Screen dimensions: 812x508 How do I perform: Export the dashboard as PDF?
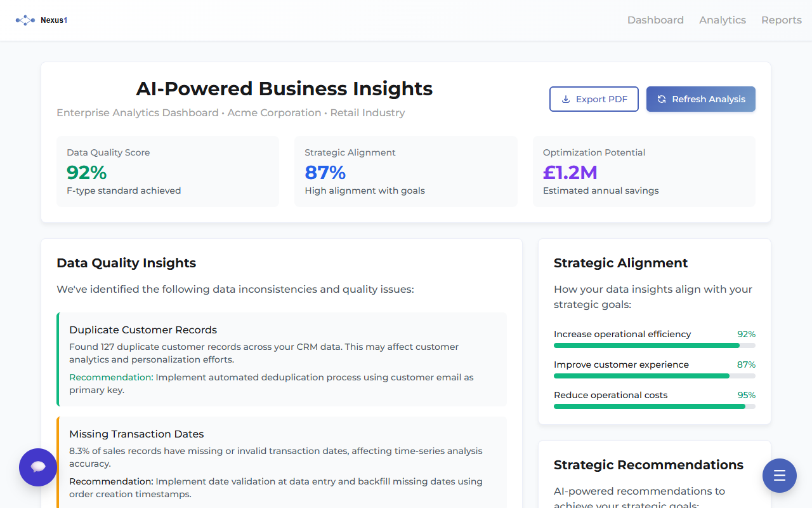[x=594, y=99]
